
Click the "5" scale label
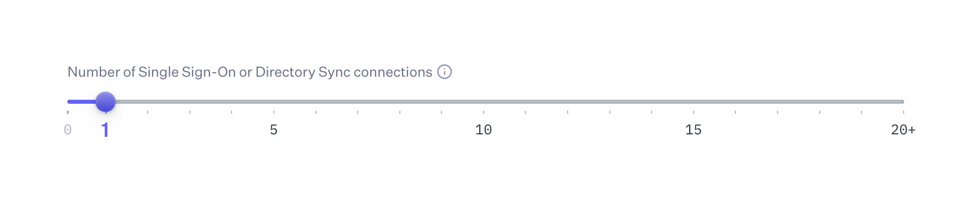274,130
